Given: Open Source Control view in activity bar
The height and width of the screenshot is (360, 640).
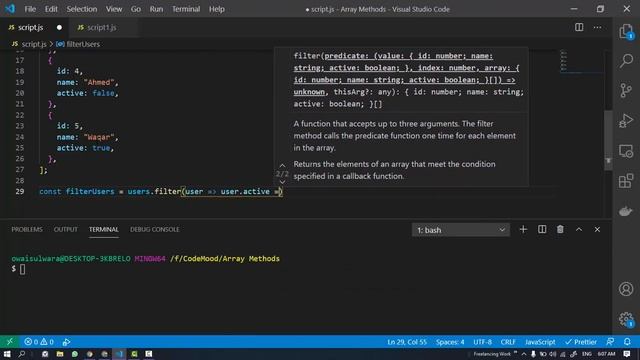Looking at the screenshot, I should (626, 90).
